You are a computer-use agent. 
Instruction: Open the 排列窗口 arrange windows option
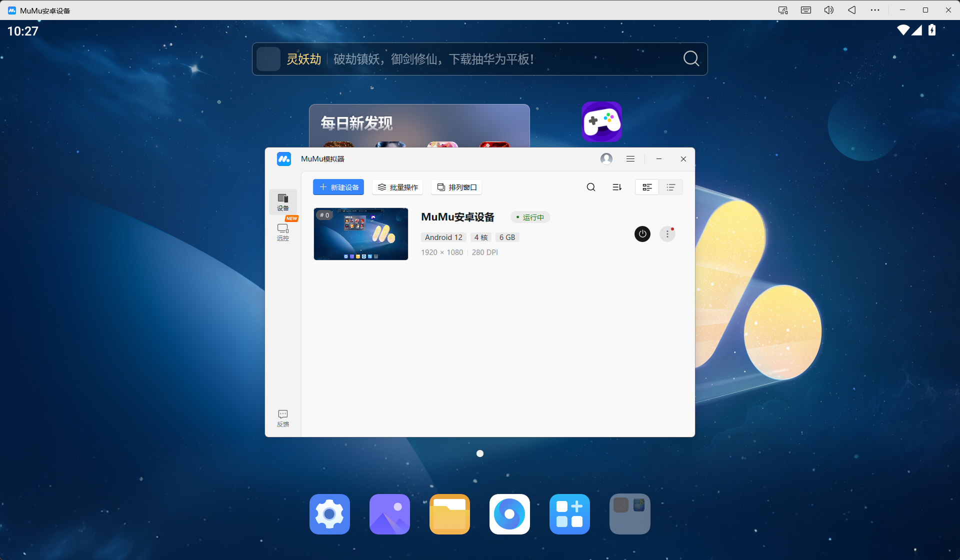pyautogui.click(x=456, y=186)
